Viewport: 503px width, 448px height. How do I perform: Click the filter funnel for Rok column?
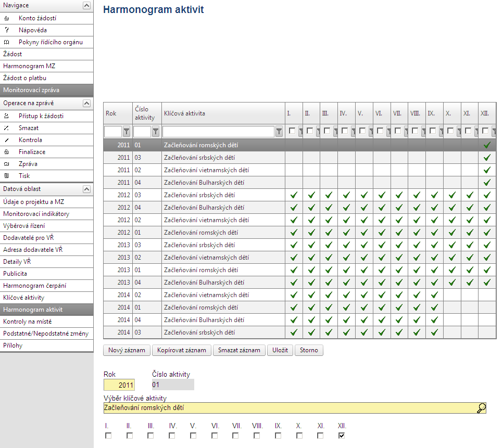pos(127,132)
